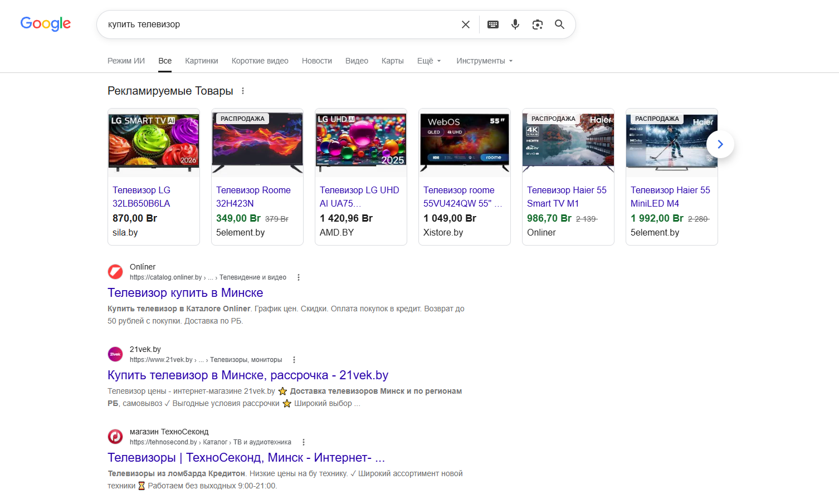Start voice search with the microphone icon
The height and width of the screenshot is (504, 839).
pos(515,25)
